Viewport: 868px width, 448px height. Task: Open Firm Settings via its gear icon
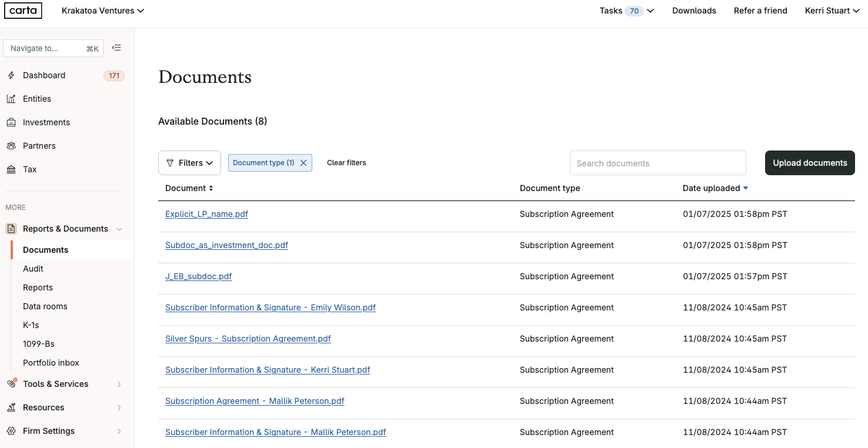11,431
